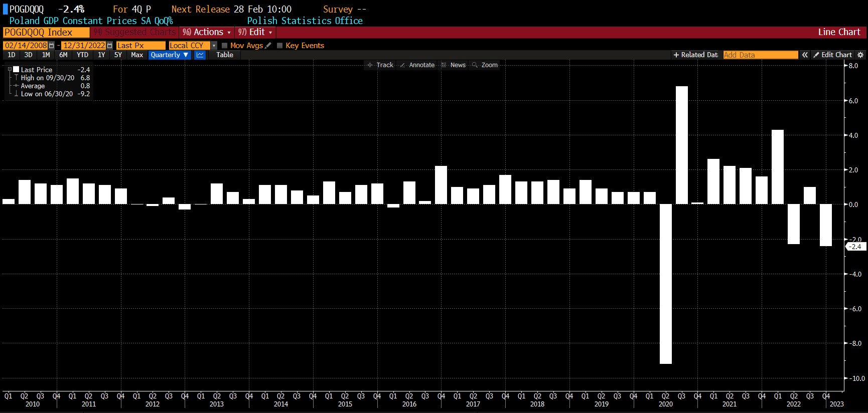868x413 pixels.
Task: Click the Survey label in header
Action: tap(338, 10)
